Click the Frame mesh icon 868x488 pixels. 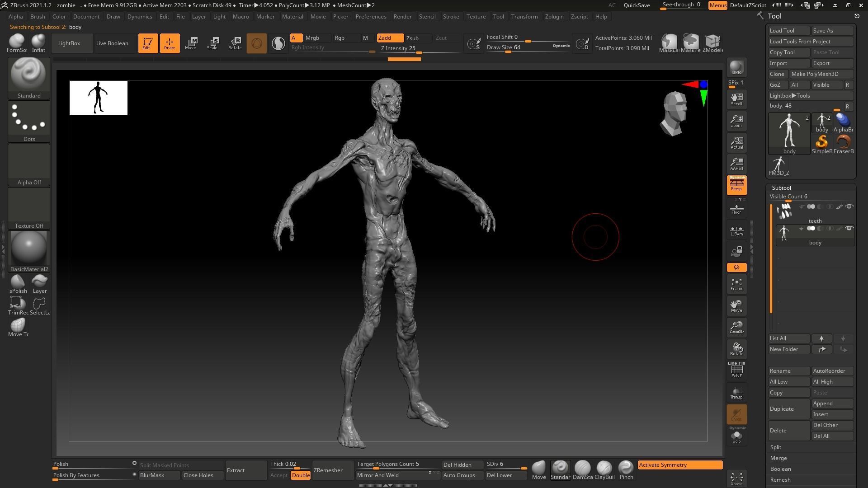point(736,284)
